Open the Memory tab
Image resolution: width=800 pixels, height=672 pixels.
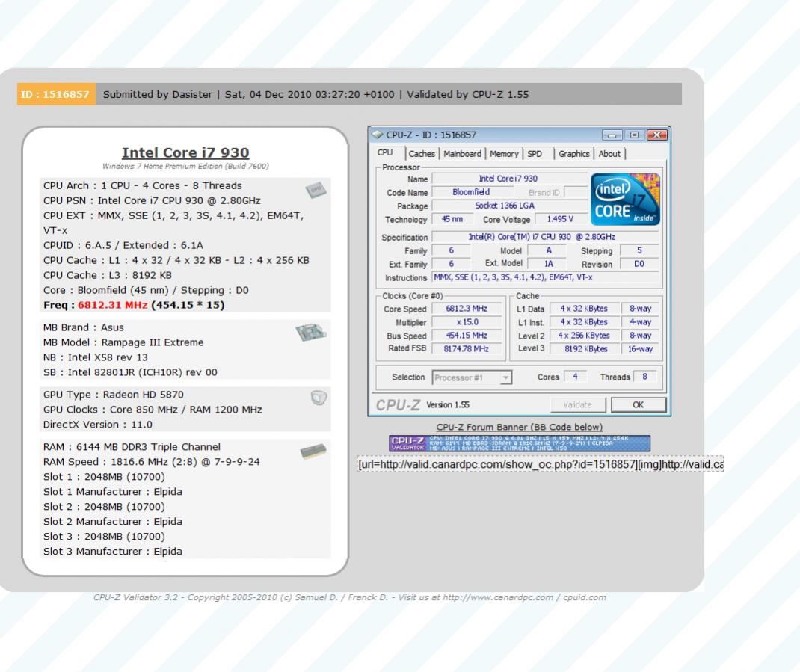point(504,153)
